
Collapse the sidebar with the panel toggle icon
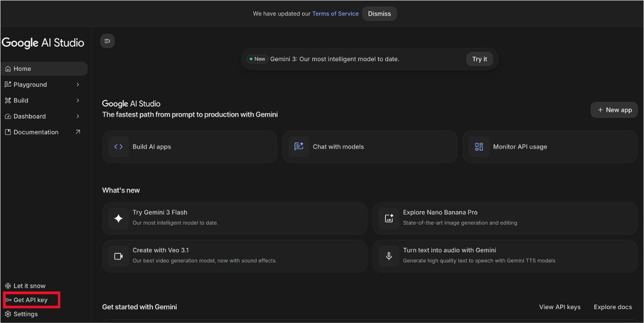(107, 41)
